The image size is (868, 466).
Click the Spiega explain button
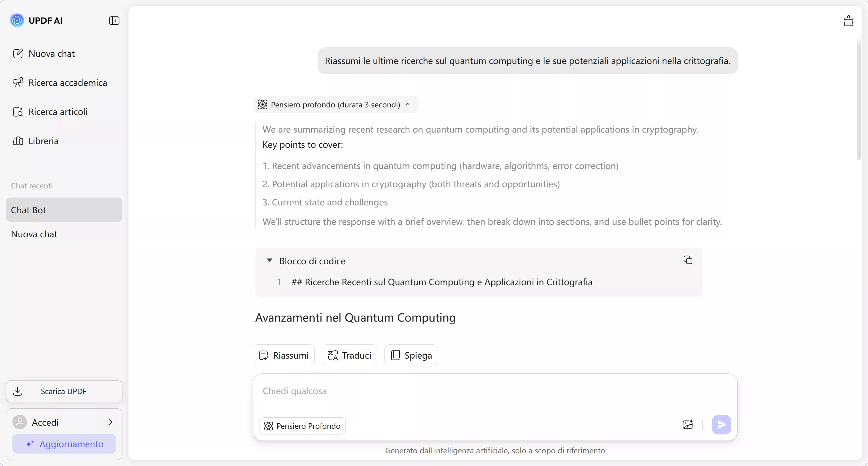[x=411, y=355]
